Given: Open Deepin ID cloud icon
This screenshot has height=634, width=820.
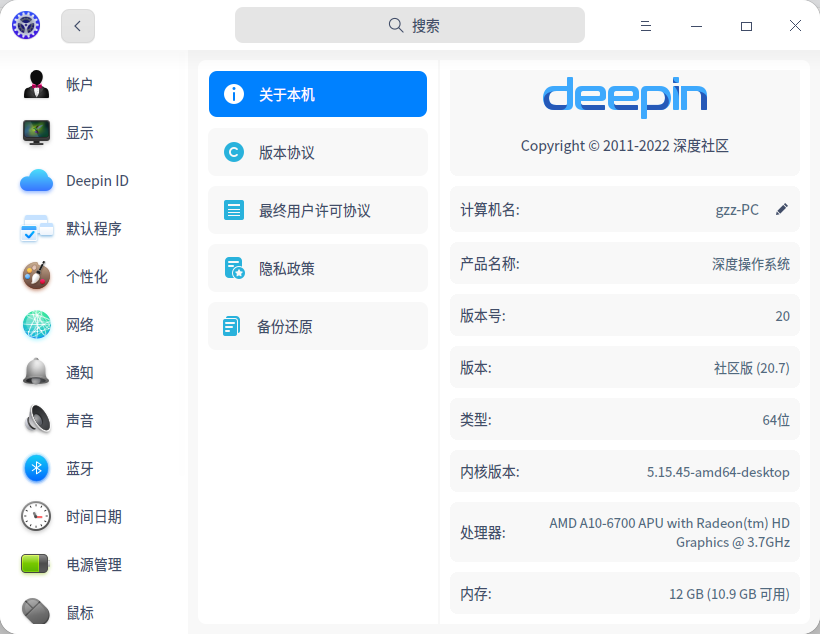Looking at the screenshot, I should (37, 181).
